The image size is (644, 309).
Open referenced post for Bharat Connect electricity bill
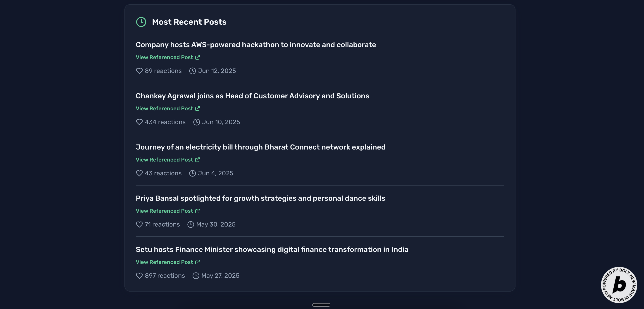[164, 160]
